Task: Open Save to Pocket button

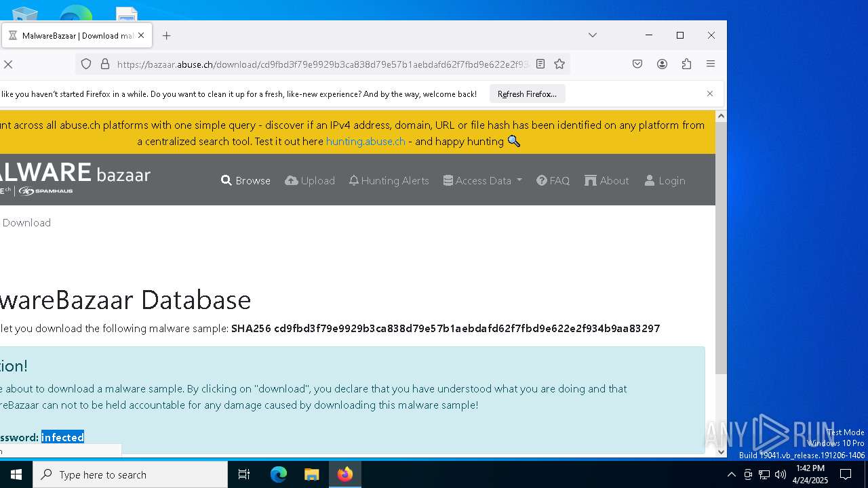Action: (x=637, y=64)
